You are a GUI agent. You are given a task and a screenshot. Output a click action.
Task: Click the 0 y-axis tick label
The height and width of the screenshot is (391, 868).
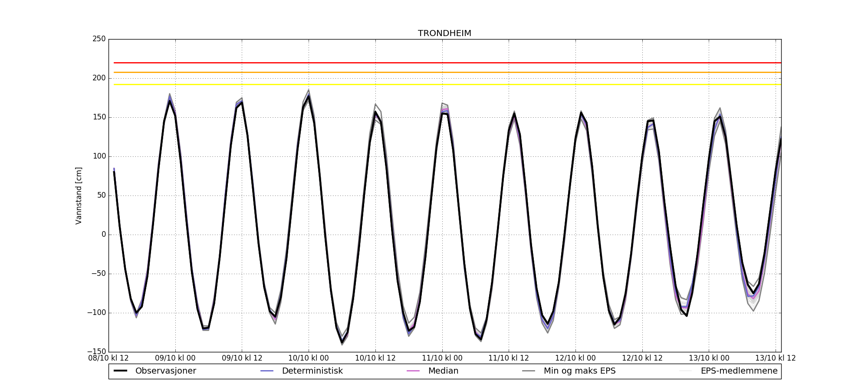coord(104,235)
